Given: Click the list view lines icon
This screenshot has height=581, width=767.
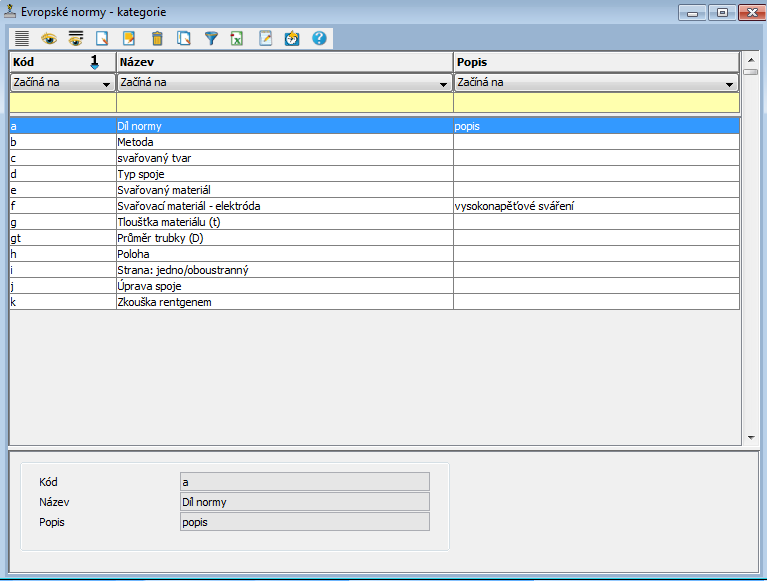Looking at the screenshot, I should coord(21,39).
